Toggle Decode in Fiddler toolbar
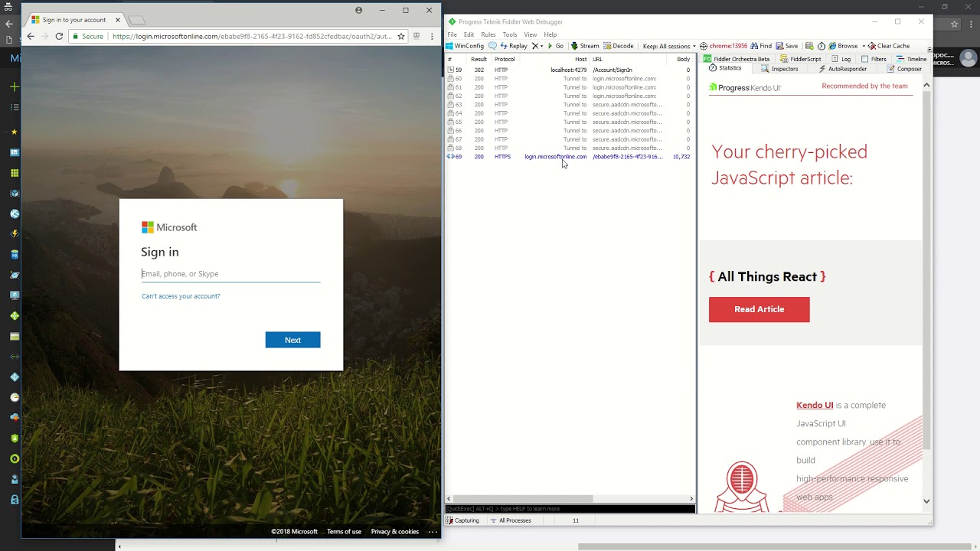 tap(619, 46)
